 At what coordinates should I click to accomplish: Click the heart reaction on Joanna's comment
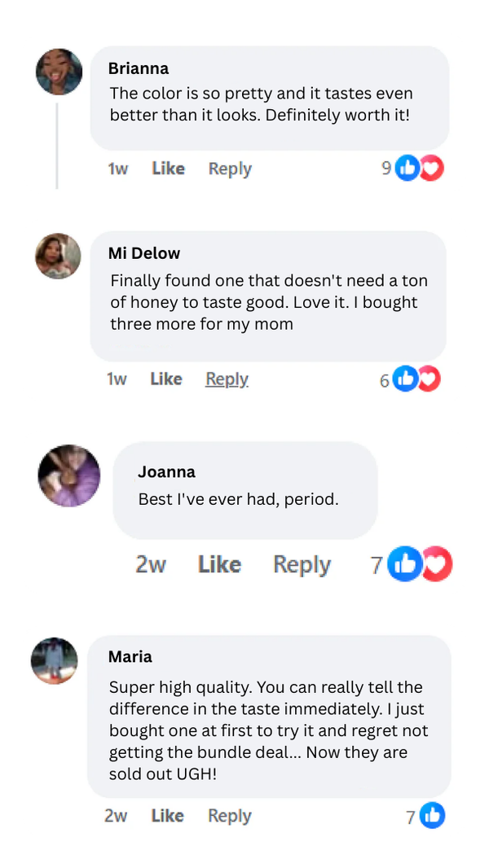click(438, 564)
